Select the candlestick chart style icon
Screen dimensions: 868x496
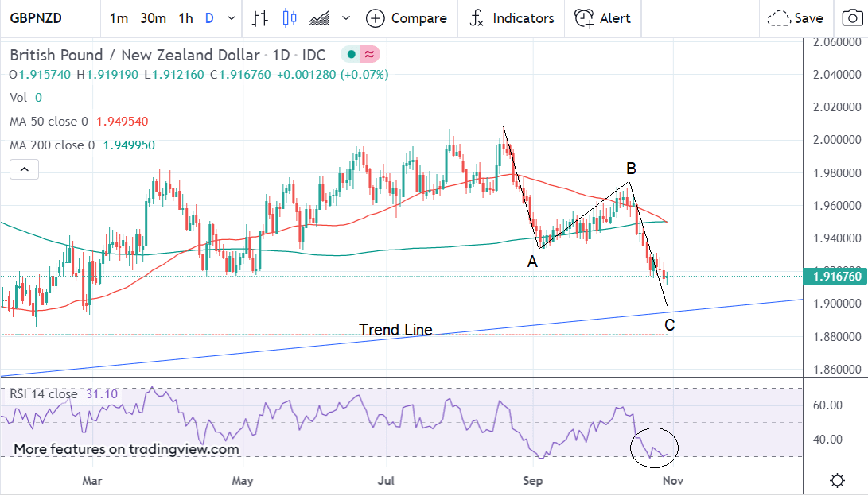pos(289,18)
